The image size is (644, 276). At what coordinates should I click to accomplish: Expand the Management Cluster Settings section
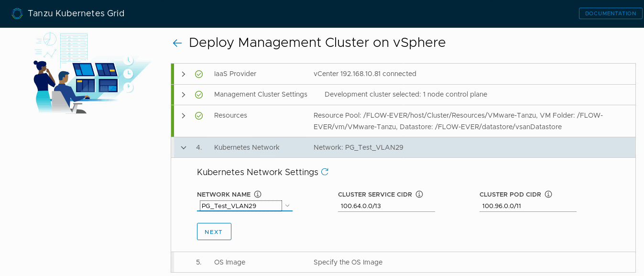click(x=184, y=95)
